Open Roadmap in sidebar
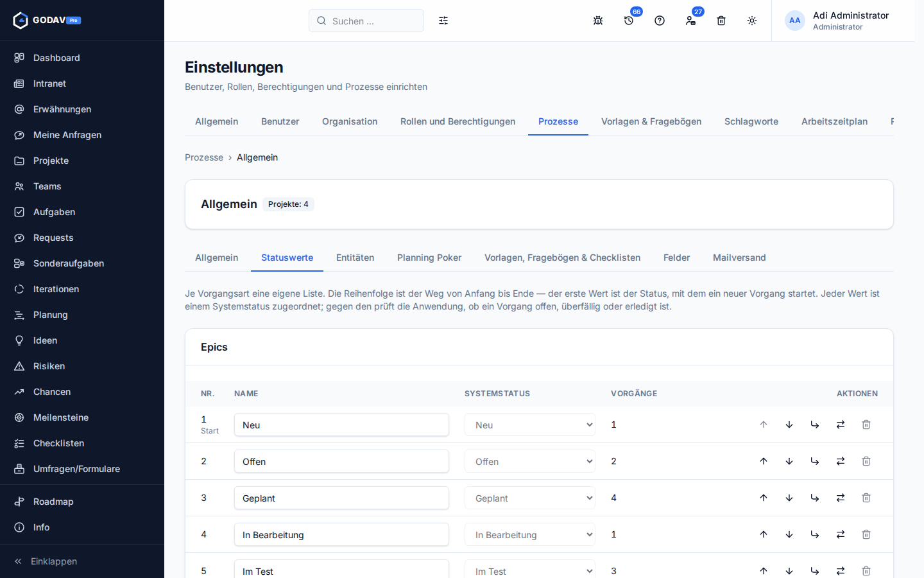Viewport: 924px width, 578px height. click(82, 502)
